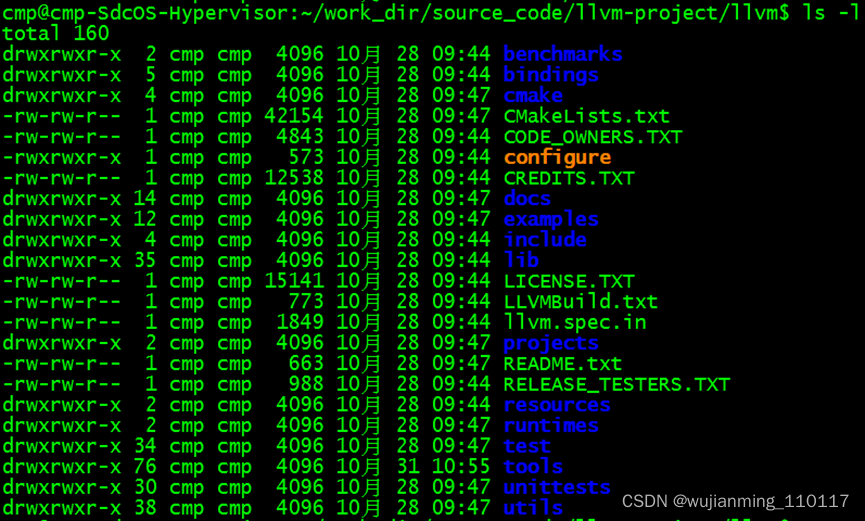Select the RELEASE_TESTERS.TXT file name
The image size is (865, 521).
[617, 385]
